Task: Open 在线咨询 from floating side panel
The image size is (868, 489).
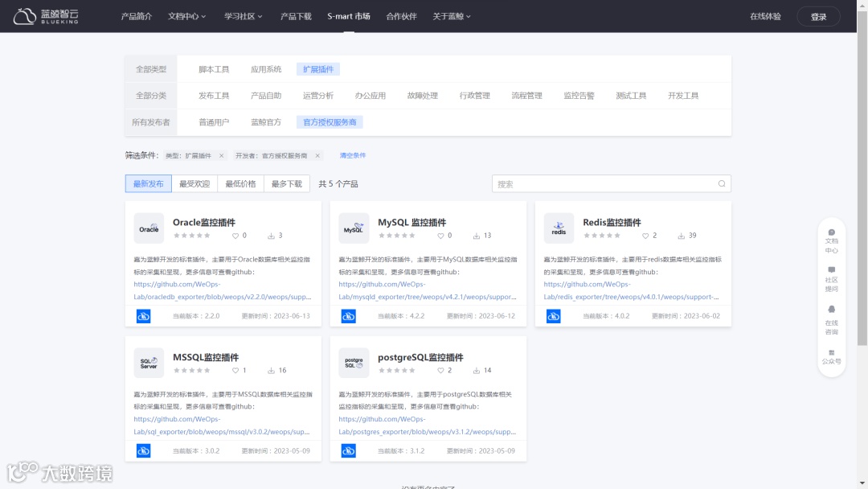Action: pos(832,320)
